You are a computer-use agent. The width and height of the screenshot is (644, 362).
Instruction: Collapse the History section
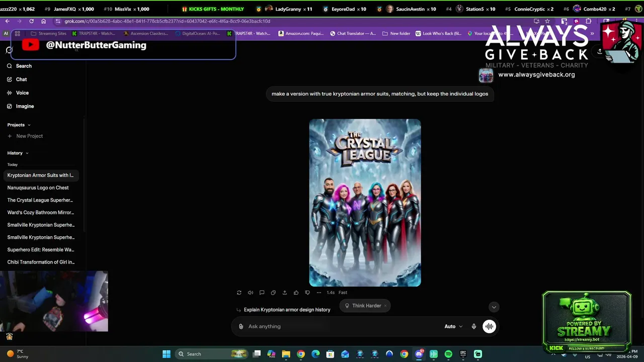point(18,153)
